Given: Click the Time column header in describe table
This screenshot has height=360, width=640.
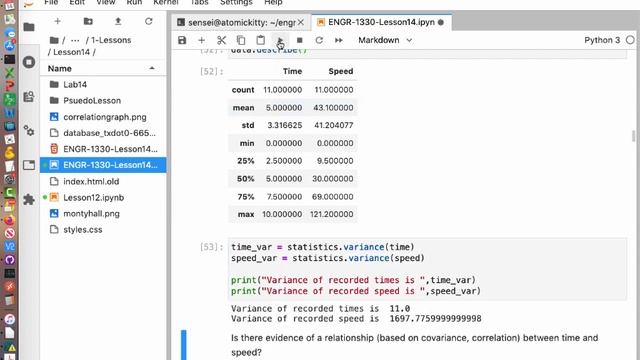Looking at the screenshot, I should point(292,71).
